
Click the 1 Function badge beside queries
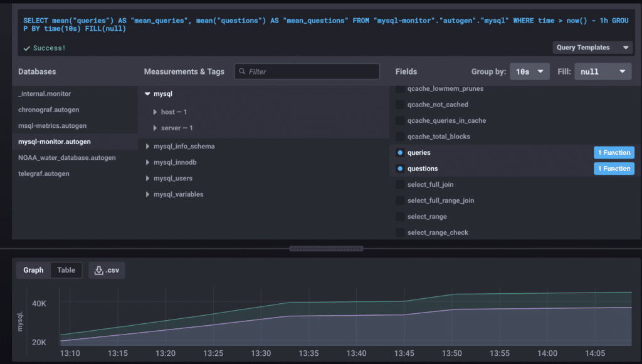pyautogui.click(x=613, y=153)
